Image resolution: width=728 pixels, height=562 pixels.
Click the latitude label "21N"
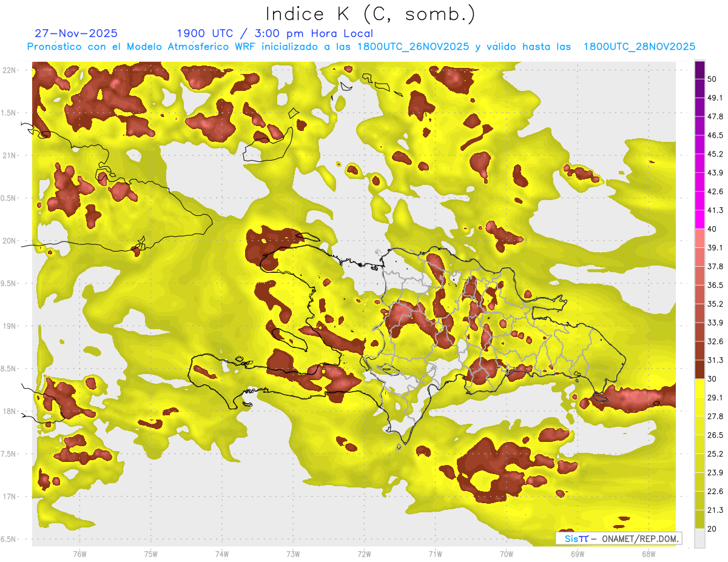10,155
